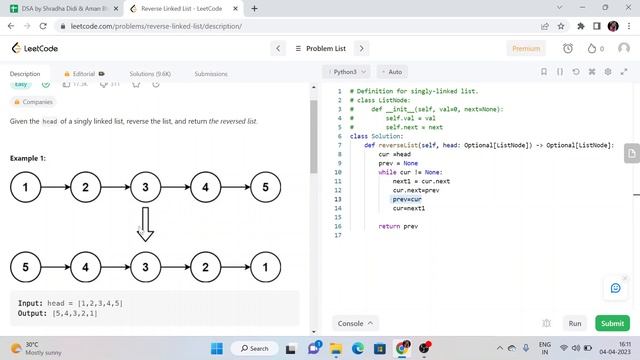Click the Easy difficulty label
Image resolution: width=640 pixels, height=360 pixels.
(21, 84)
